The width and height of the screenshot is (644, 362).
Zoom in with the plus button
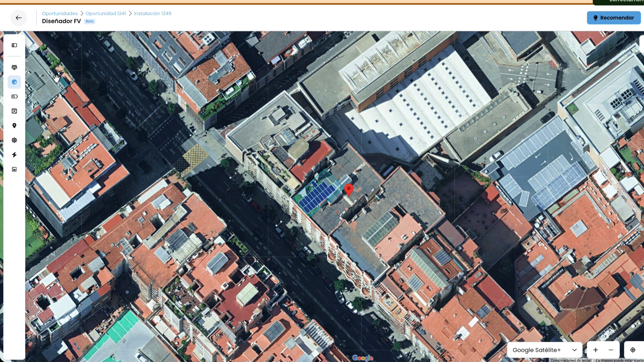pos(596,350)
